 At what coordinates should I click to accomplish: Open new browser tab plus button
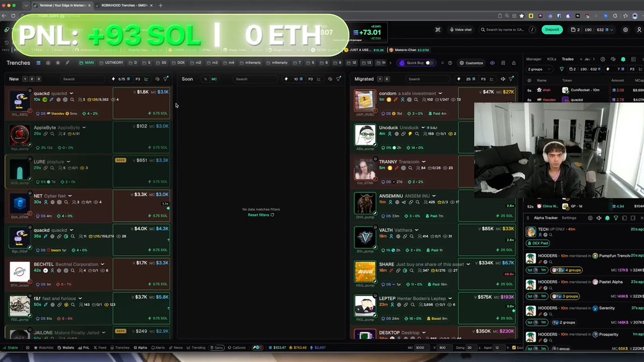pyautogui.click(x=160, y=5)
